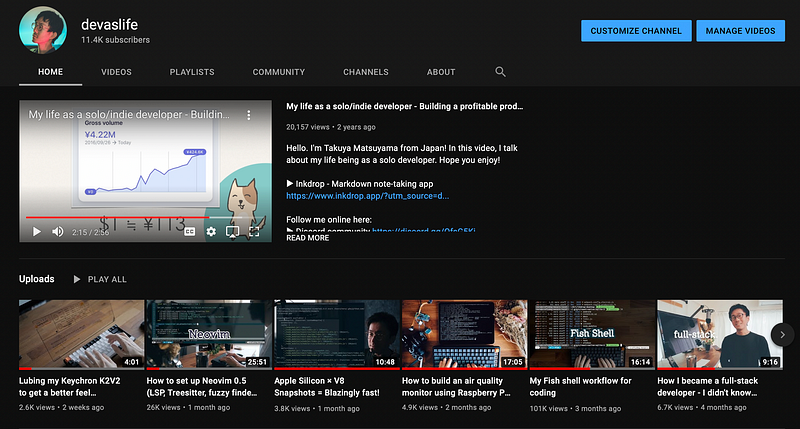The image size is (800, 429).
Task: Click title 'My Fish shell workflow for coding'
Action: (581, 387)
